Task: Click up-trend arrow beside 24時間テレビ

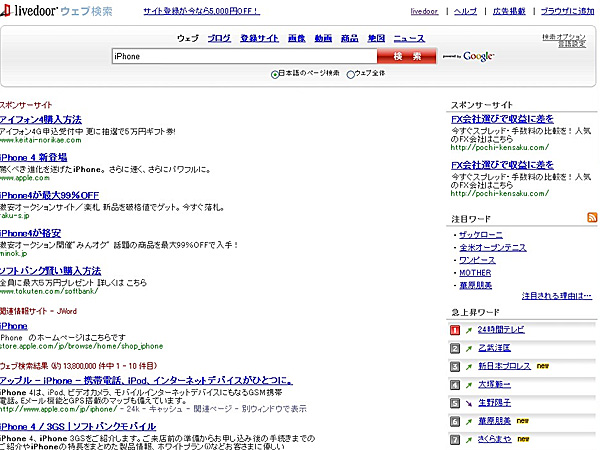Action: coord(469,330)
